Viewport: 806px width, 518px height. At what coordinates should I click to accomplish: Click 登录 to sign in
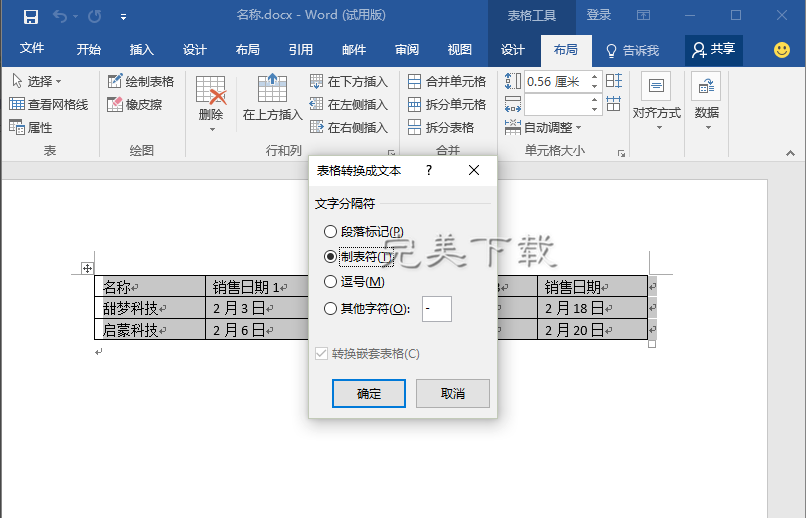[599, 15]
